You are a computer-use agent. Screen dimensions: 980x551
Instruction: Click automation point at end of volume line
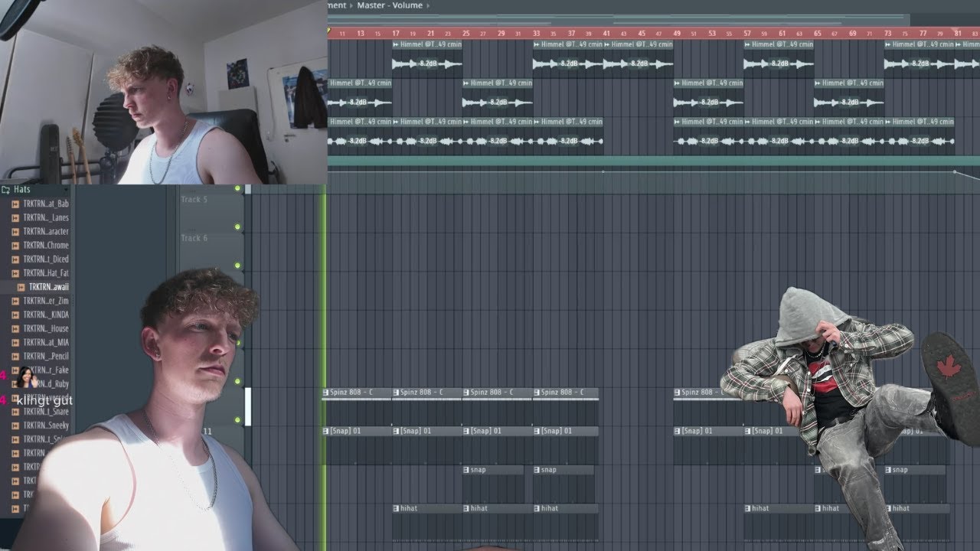click(x=954, y=171)
